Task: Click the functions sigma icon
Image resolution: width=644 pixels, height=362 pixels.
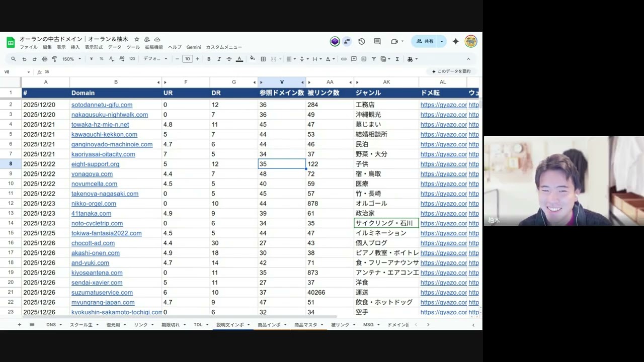Action: tap(397, 59)
